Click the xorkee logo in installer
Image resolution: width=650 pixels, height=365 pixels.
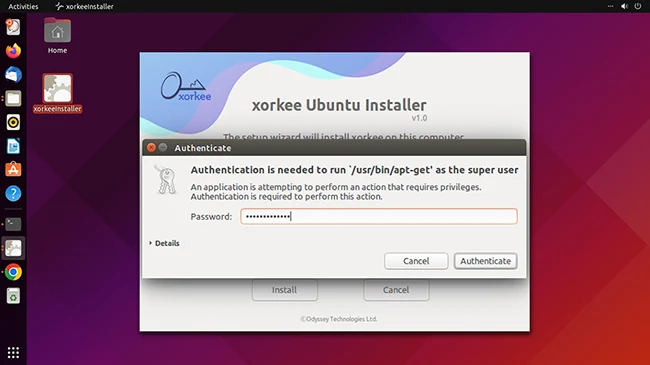point(186,87)
